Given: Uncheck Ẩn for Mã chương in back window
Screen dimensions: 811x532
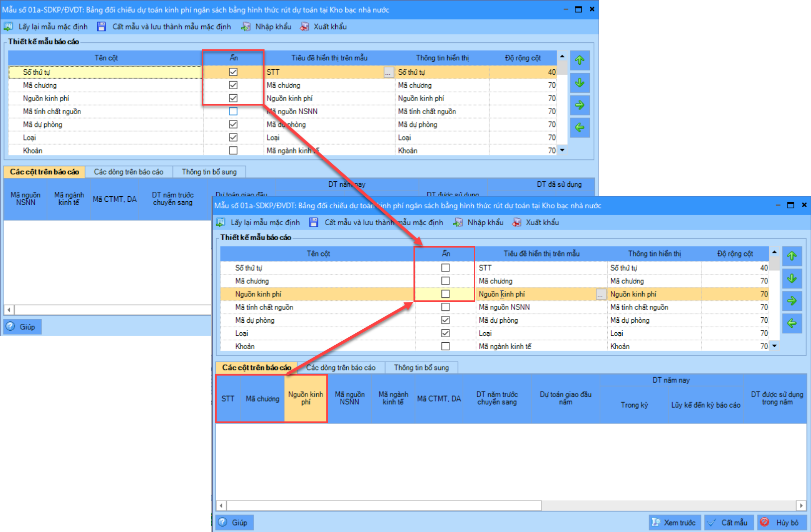Looking at the screenshot, I should [233, 85].
